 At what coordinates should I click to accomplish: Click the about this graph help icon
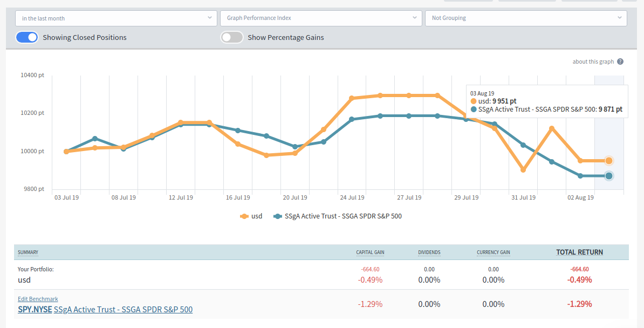620,61
